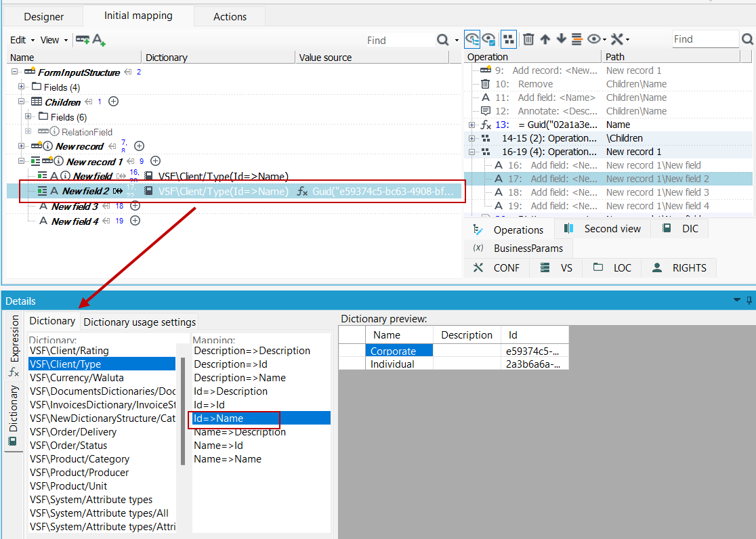Click the Dictionary list vertical scrollbar
756x539 pixels.
pos(183,411)
